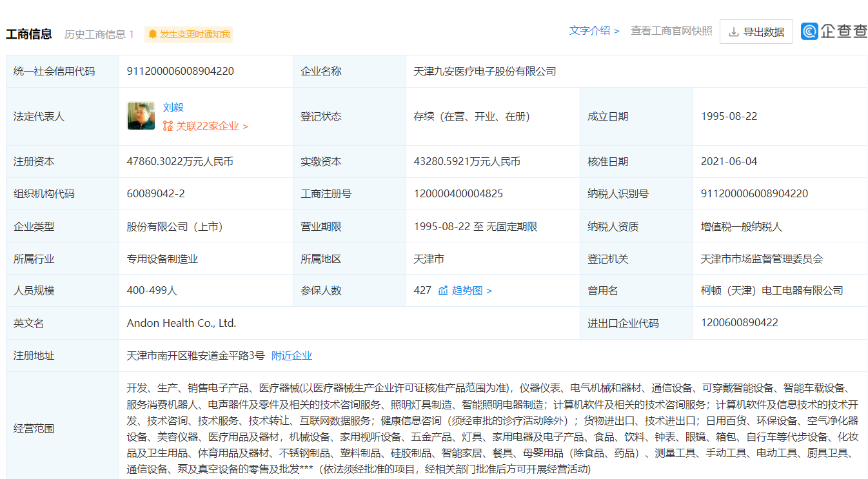This screenshot has width=868, height=479.
Task: Click the download icon on 导出数据 button
Action: click(733, 32)
